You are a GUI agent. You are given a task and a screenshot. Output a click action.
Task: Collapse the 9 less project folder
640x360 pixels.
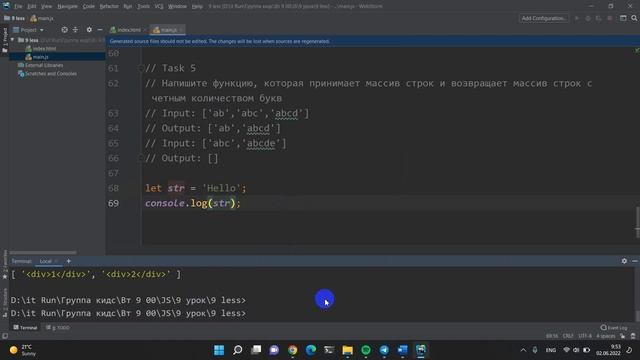(x=13, y=40)
